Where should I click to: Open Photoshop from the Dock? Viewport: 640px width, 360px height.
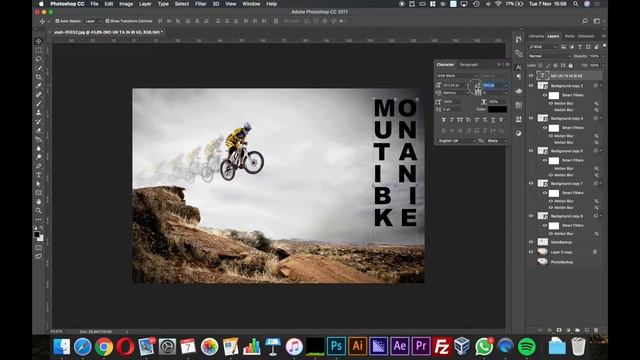336,346
